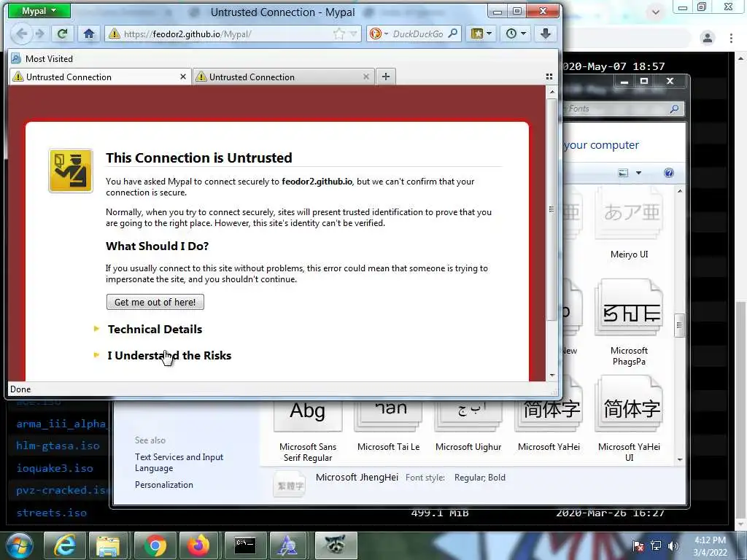Viewport: 747px width, 560px height.
Task: Open the downloads arrow button
Action: pos(546,34)
